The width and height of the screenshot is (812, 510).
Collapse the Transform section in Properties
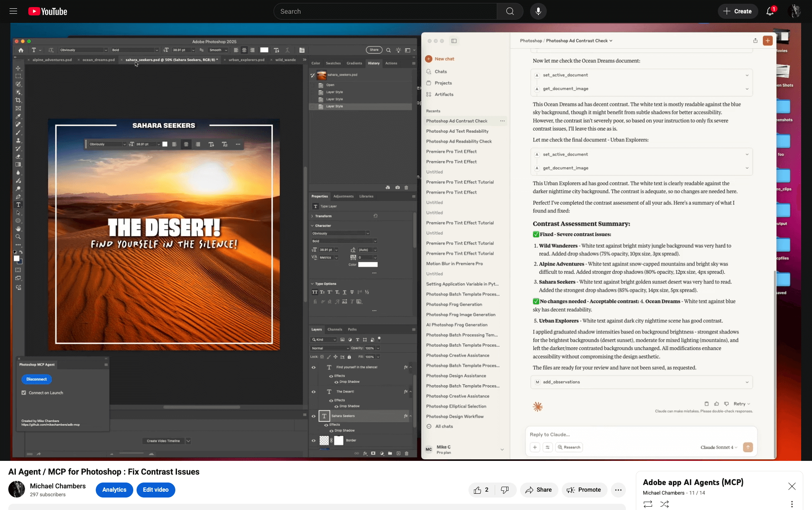point(312,216)
